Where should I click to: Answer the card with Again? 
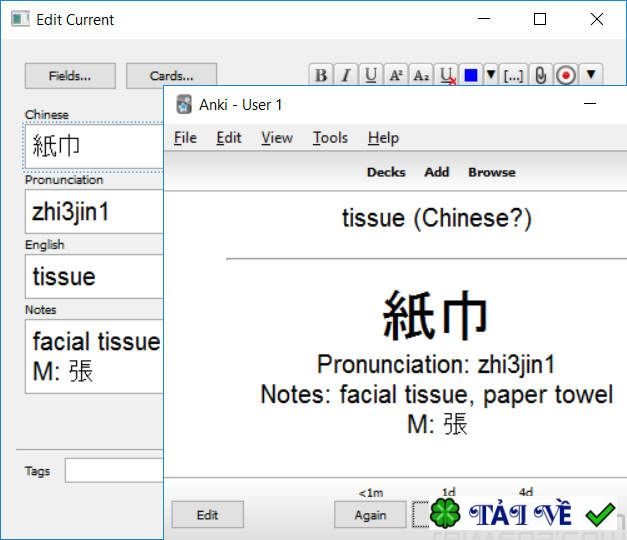coord(370,515)
